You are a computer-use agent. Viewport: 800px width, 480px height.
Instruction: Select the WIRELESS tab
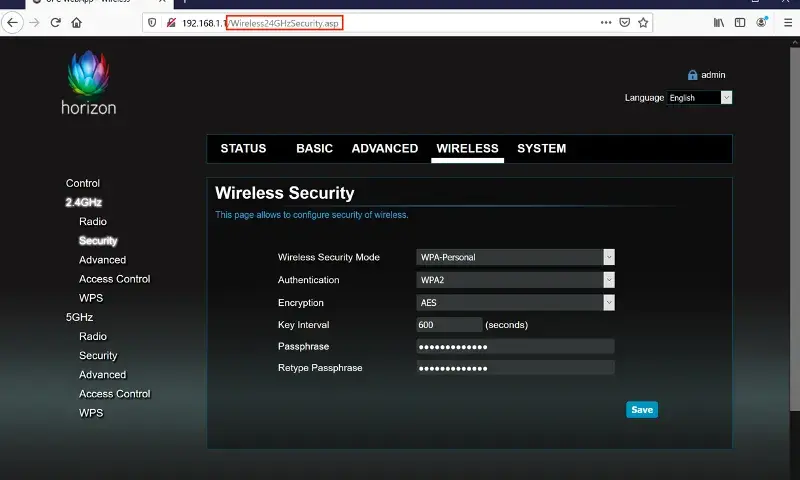467,148
